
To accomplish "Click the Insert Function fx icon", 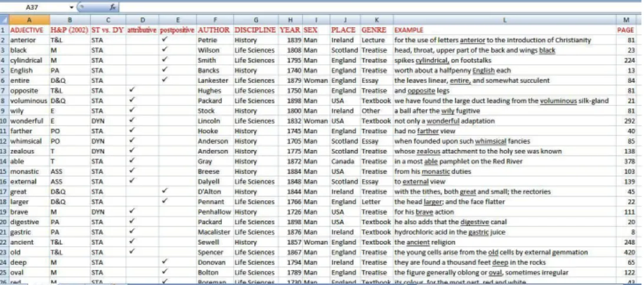I will click(112, 7).
